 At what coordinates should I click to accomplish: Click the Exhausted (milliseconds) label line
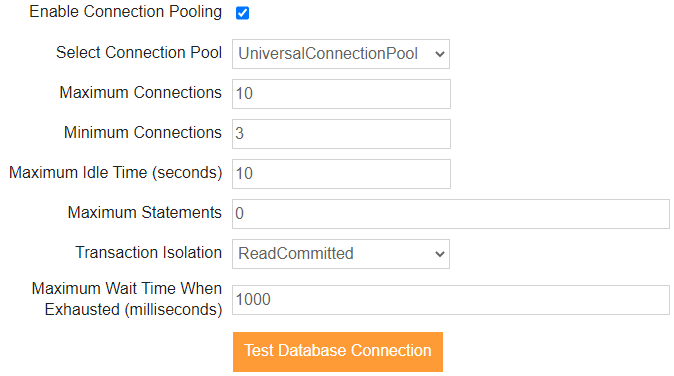click(x=133, y=309)
